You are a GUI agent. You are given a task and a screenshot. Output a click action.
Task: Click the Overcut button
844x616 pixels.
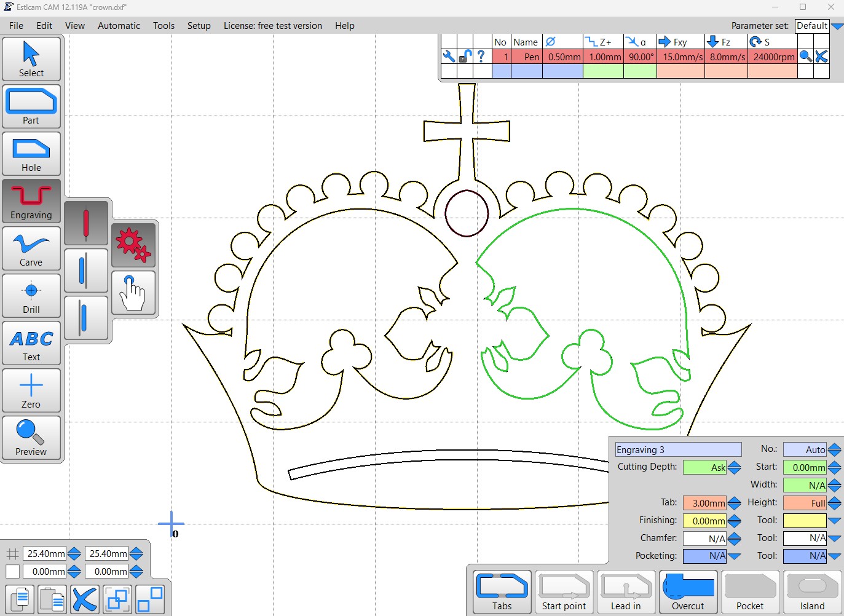coord(688,592)
